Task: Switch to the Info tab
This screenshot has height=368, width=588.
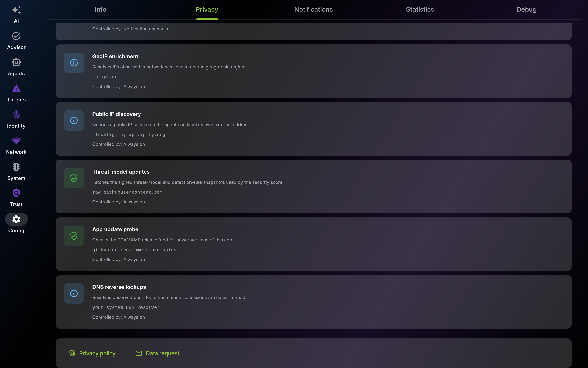Action: coord(100,9)
